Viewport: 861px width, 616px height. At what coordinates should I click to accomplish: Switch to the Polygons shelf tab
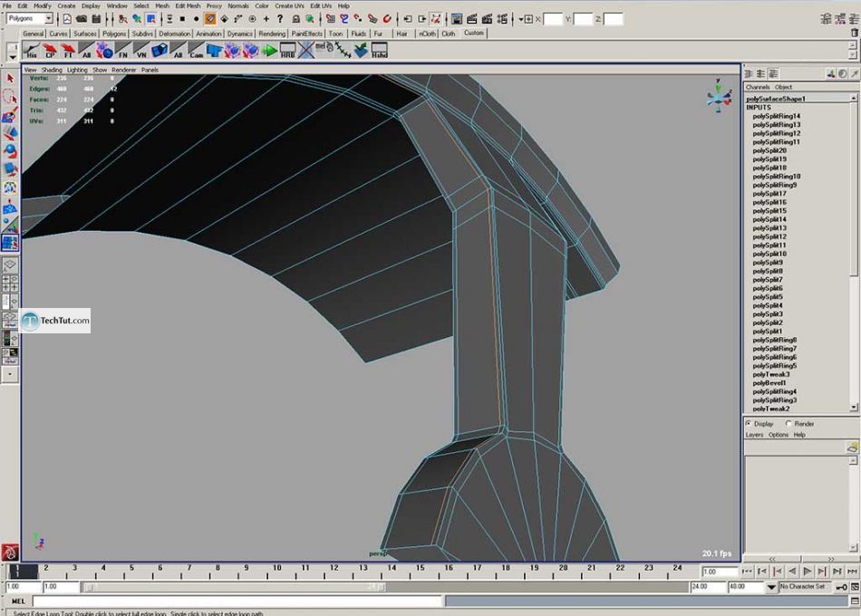point(114,34)
